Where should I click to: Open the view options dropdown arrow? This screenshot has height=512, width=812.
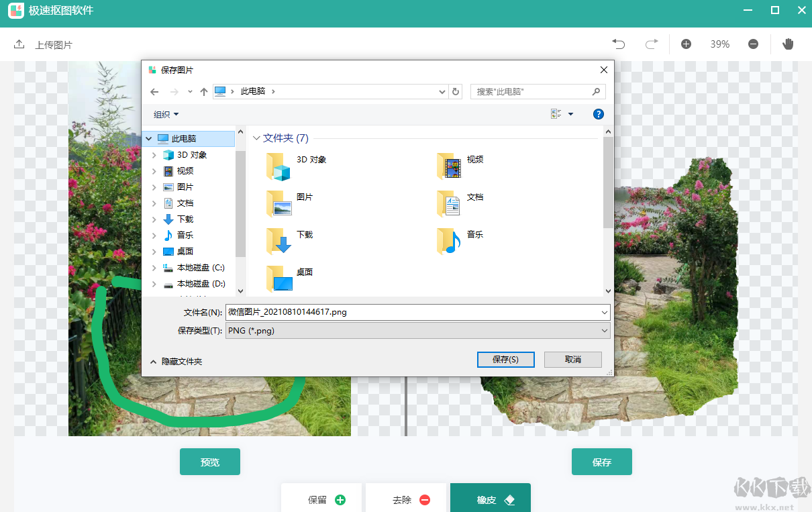point(571,113)
